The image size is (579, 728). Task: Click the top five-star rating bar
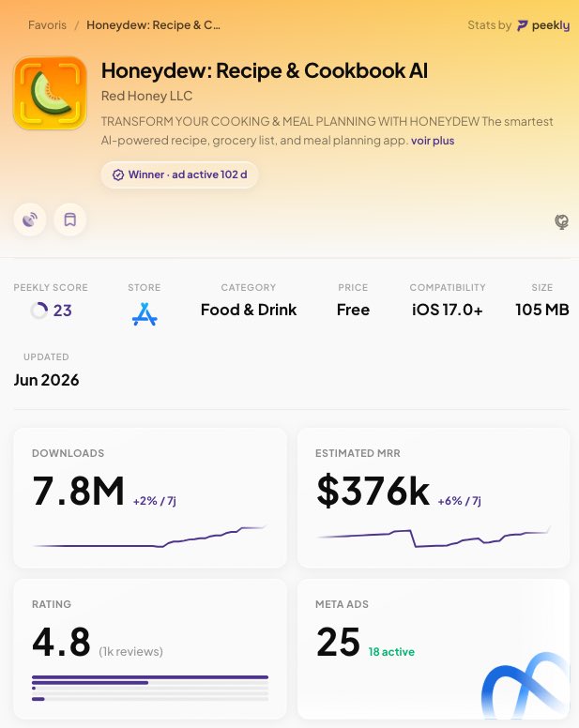pyautogui.click(x=150, y=677)
